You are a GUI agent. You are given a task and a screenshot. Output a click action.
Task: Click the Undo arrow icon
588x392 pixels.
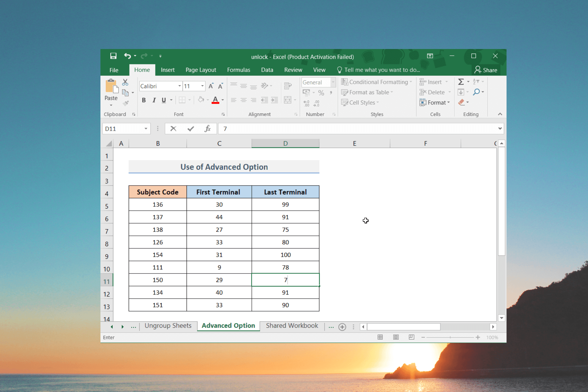pos(127,56)
